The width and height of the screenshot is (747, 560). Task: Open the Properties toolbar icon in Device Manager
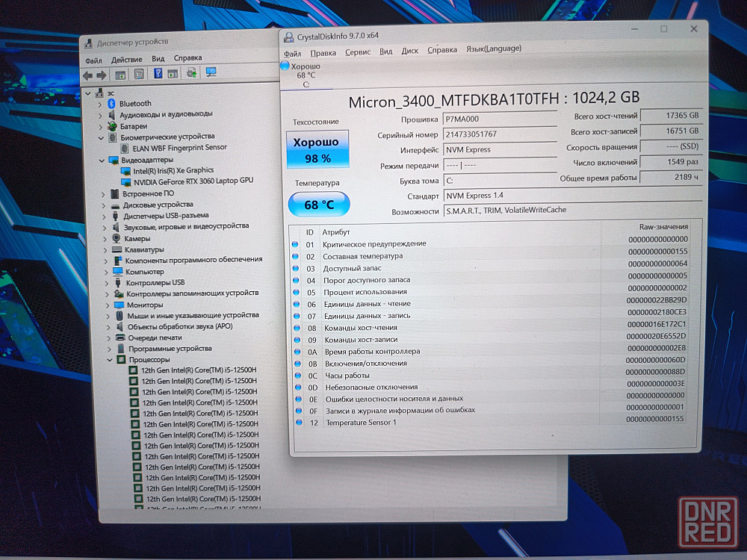tap(139, 74)
